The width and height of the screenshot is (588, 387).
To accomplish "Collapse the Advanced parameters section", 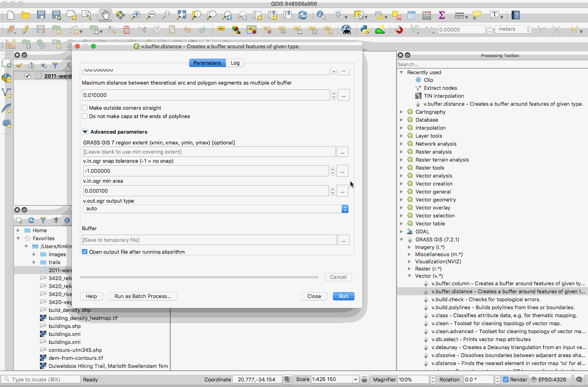I will [x=85, y=132].
